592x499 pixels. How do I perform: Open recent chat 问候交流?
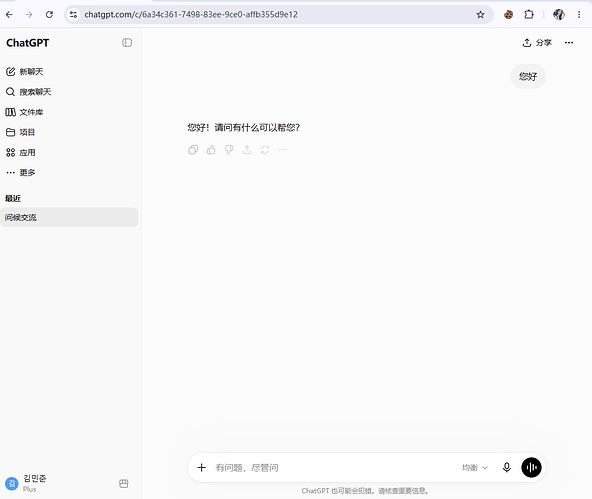tap(69, 217)
